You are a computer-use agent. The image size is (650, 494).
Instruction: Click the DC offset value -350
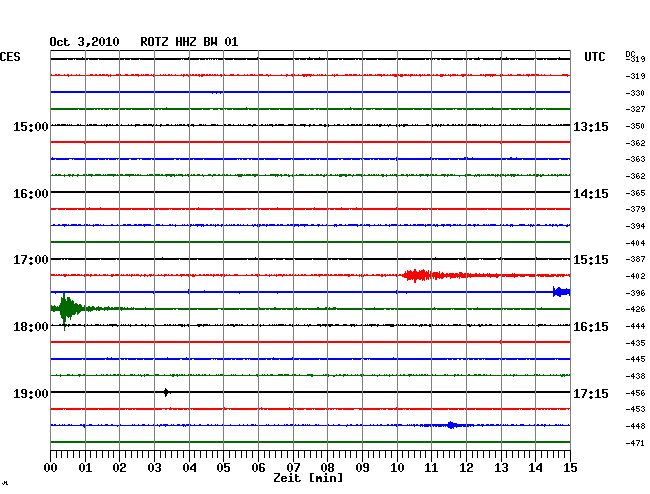tap(635, 126)
